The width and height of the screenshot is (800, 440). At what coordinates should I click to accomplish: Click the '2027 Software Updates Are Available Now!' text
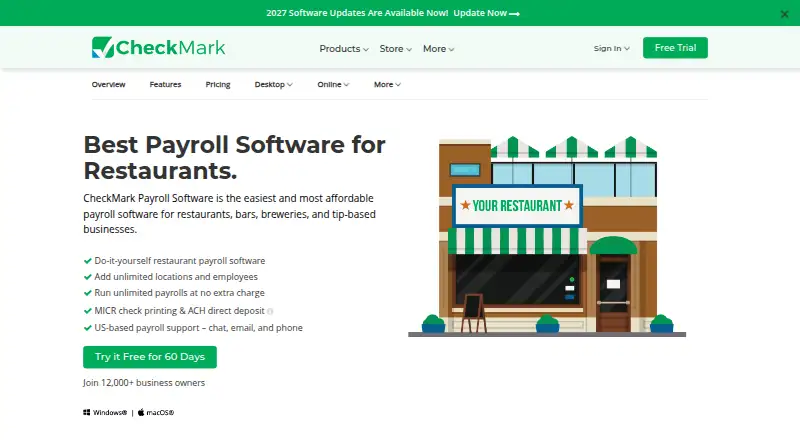tap(357, 13)
